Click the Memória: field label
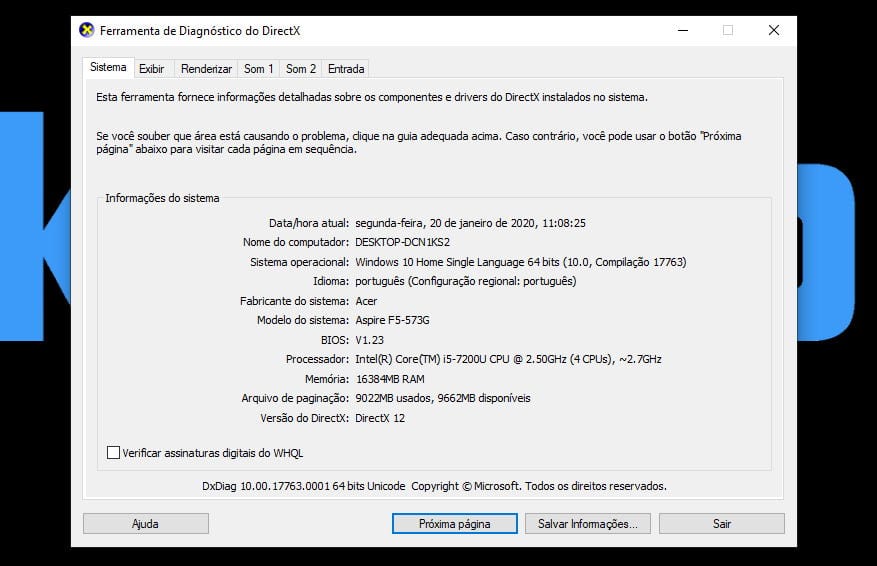The width and height of the screenshot is (877, 566). point(327,379)
